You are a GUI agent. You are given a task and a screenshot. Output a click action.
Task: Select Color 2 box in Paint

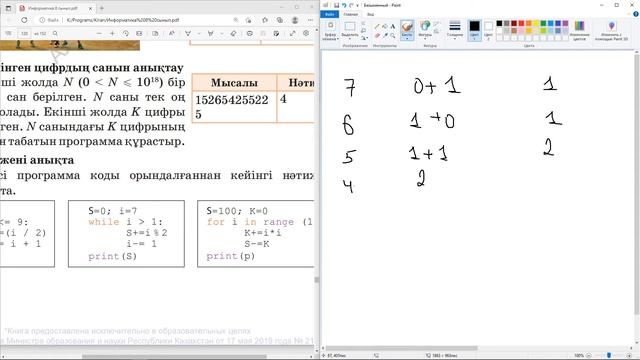tap(488, 30)
